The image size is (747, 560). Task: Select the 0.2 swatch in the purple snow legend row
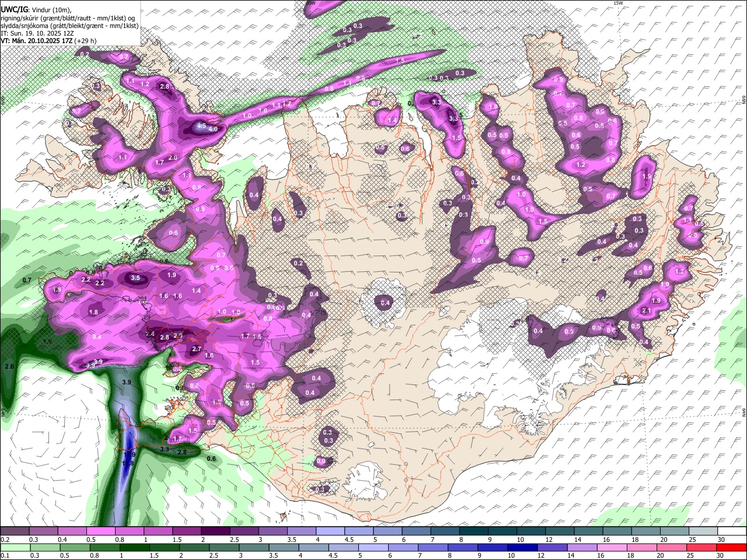tap(15, 531)
